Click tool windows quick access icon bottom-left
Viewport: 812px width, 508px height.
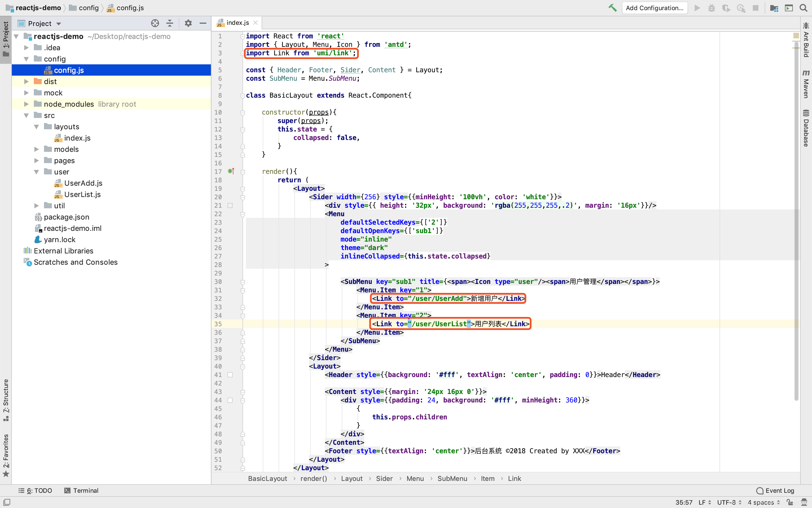coord(7,502)
